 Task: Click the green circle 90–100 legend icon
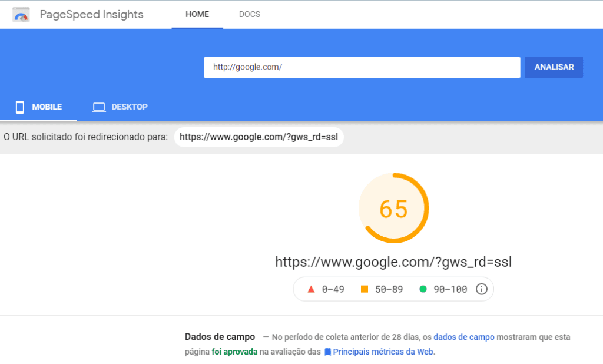[423, 289]
